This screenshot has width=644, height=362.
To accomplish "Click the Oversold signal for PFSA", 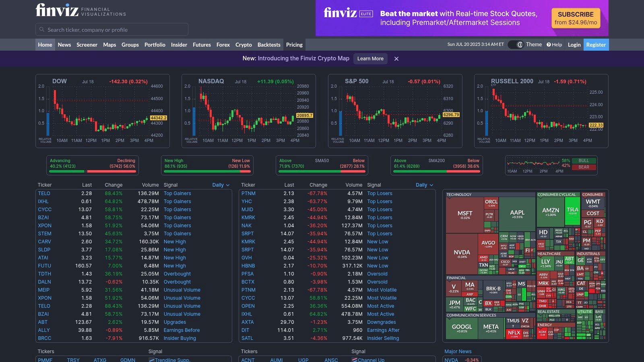I will pos(377,274).
